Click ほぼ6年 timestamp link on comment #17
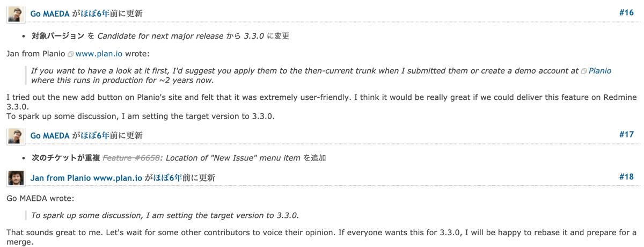Screen dimensions: 644x247 pyautogui.click(x=94, y=136)
